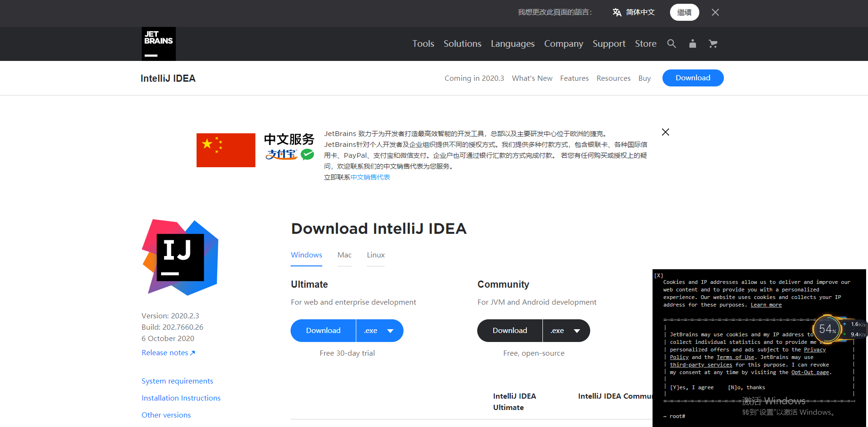The image size is (868, 427).
Task: Open System requirements link
Action: click(x=177, y=381)
